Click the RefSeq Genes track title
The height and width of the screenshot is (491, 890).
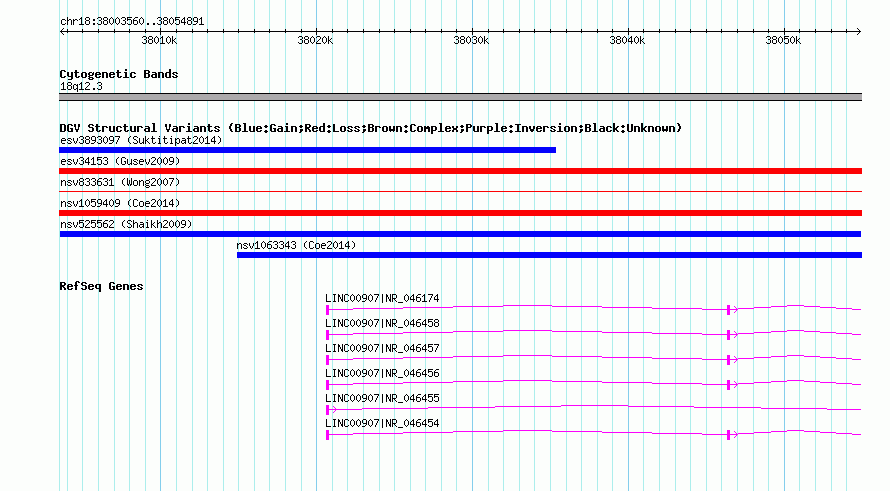pos(101,286)
